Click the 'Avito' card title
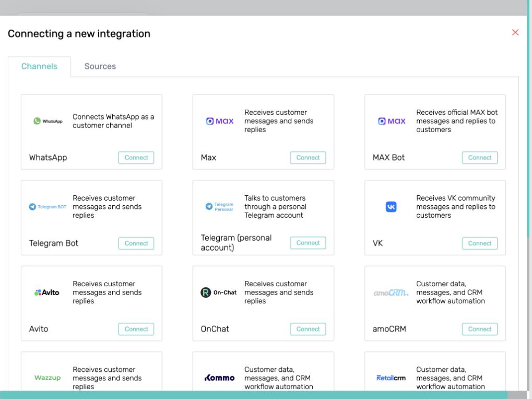Image resolution: width=532 pixels, height=399 pixels. (38, 329)
